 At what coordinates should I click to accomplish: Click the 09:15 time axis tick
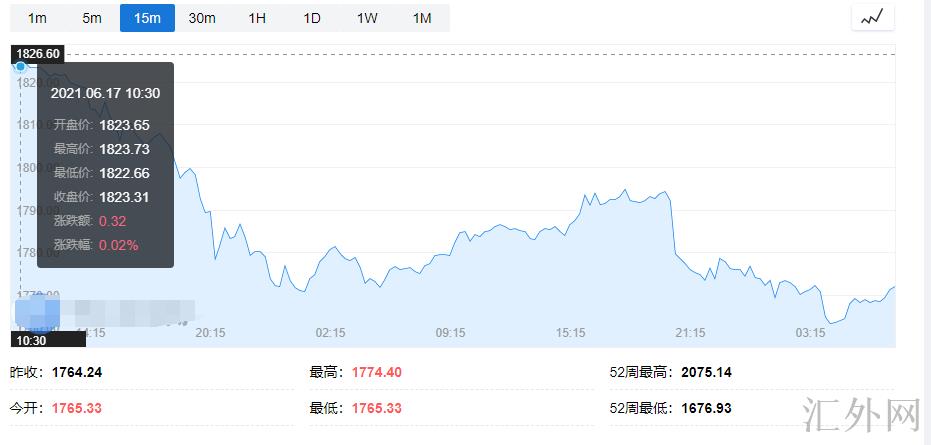[x=450, y=333]
